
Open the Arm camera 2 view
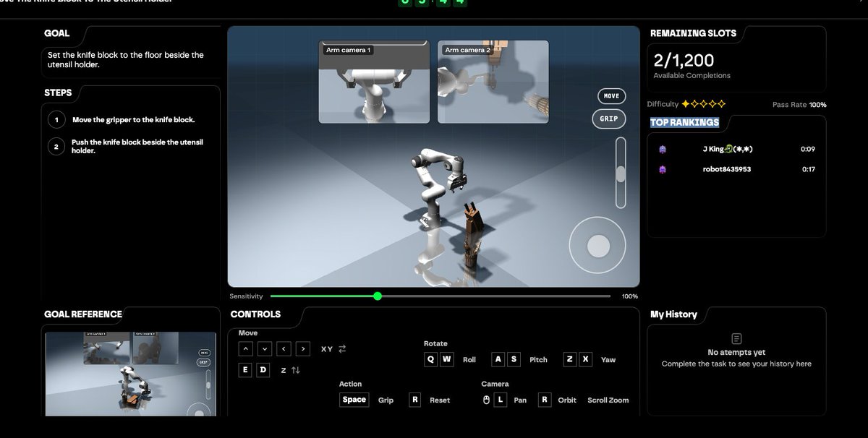493,82
